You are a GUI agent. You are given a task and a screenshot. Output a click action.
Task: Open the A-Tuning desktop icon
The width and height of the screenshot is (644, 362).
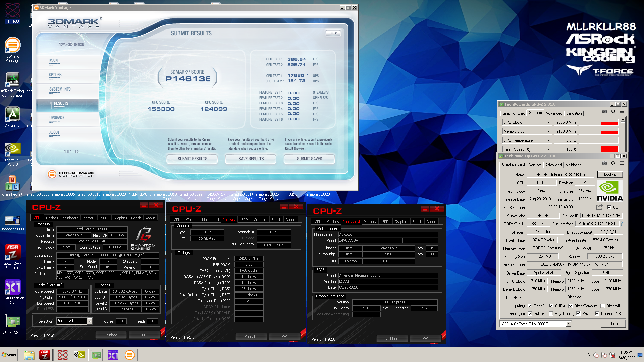(12, 117)
